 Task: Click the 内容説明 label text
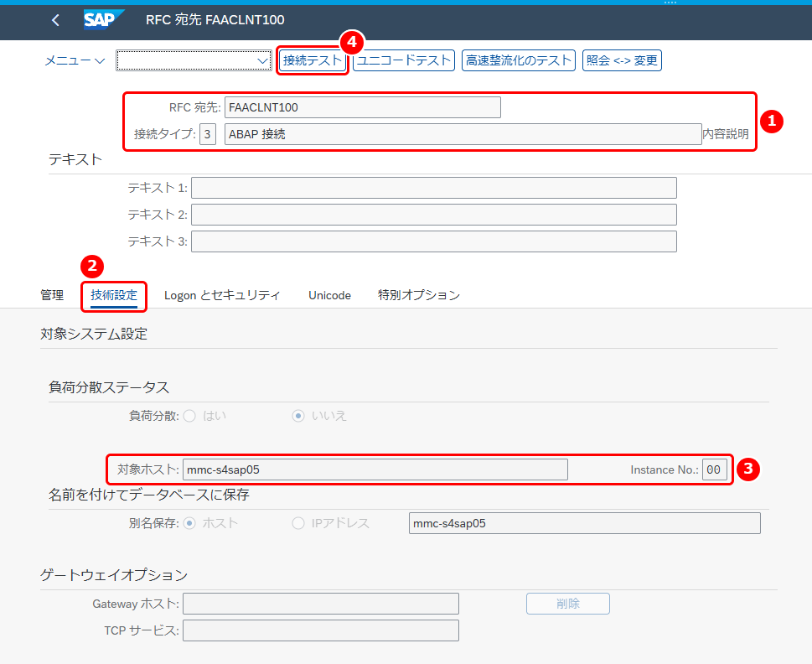(x=726, y=134)
